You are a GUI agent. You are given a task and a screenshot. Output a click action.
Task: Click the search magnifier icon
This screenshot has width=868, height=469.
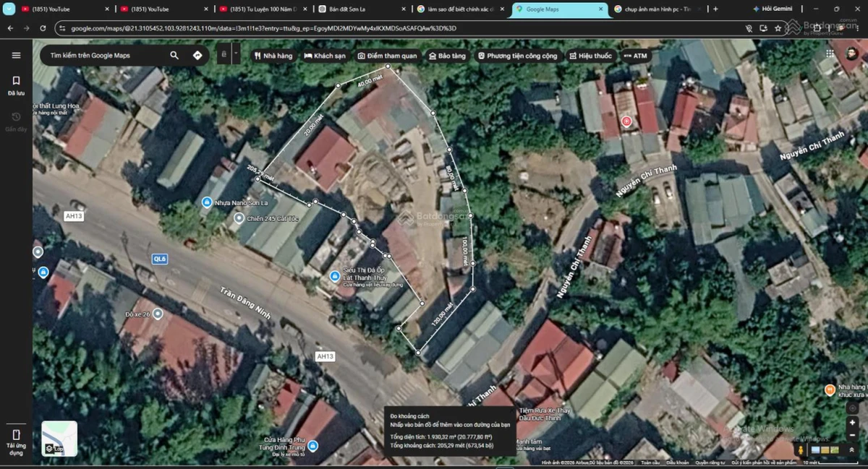coord(174,55)
